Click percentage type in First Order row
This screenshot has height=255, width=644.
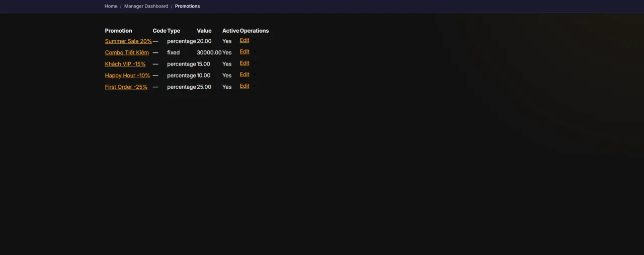182,87
